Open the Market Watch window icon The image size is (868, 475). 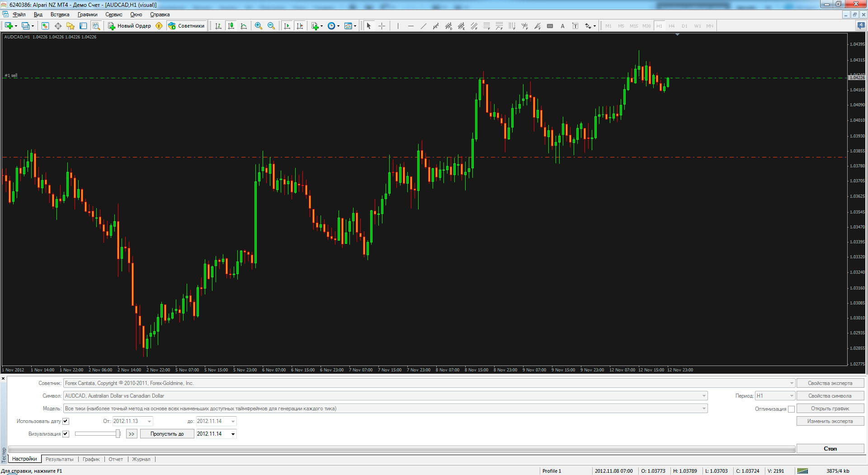pyautogui.click(x=45, y=26)
